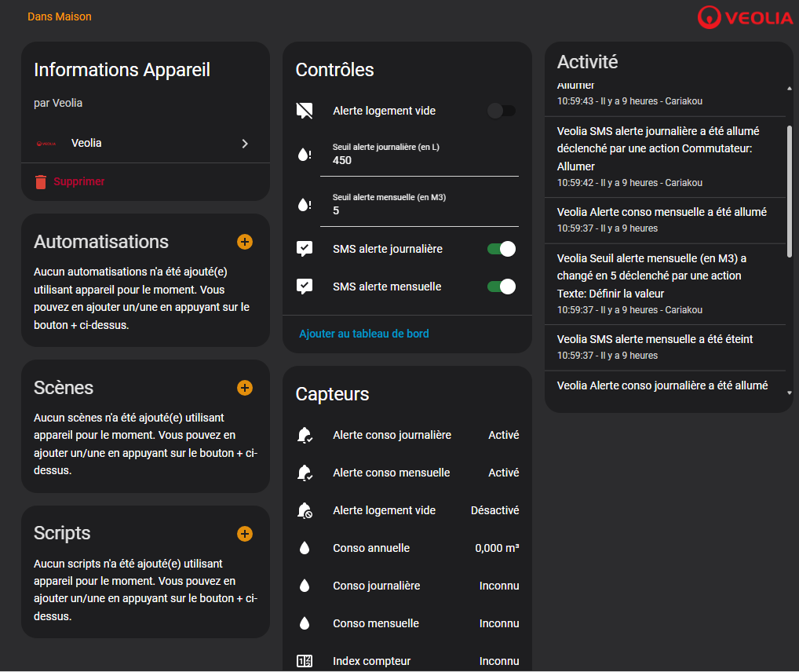This screenshot has width=799, height=672.
Task: Click the plus icon next to Automatisations
Action: coord(245,242)
